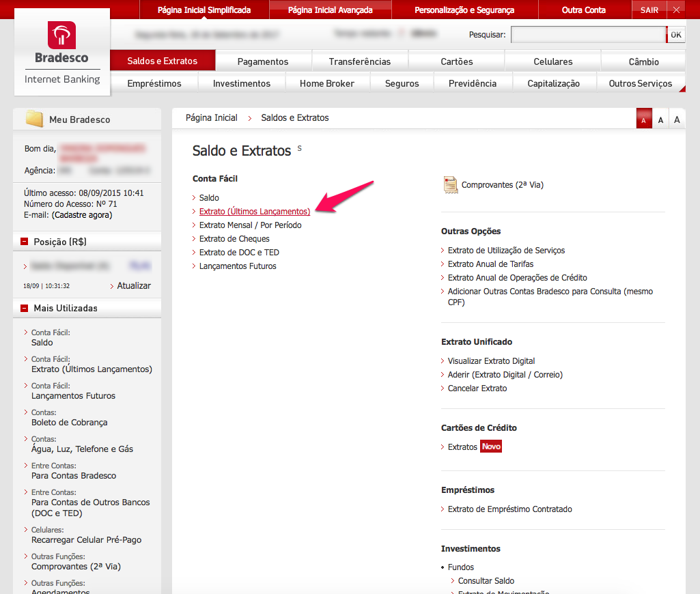The image size is (700, 594).
Task: Click Cadastre agora email link
Action: click(x=82, y=214)
